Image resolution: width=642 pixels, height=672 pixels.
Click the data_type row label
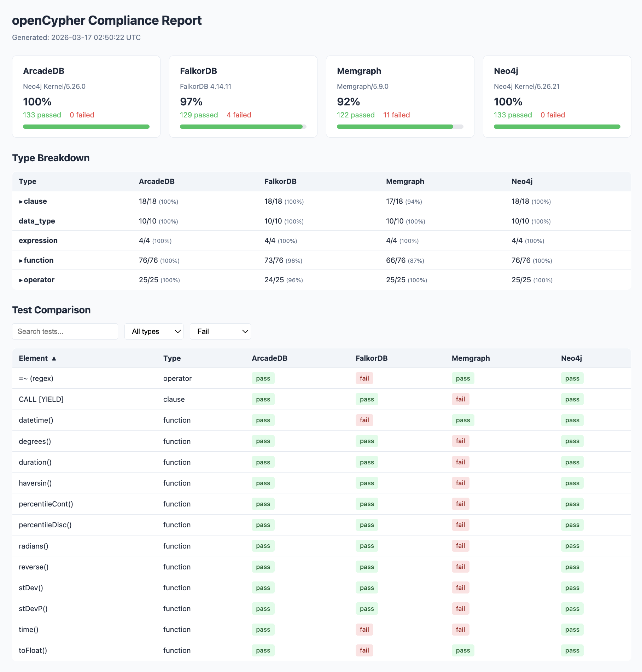pos(37,221)
